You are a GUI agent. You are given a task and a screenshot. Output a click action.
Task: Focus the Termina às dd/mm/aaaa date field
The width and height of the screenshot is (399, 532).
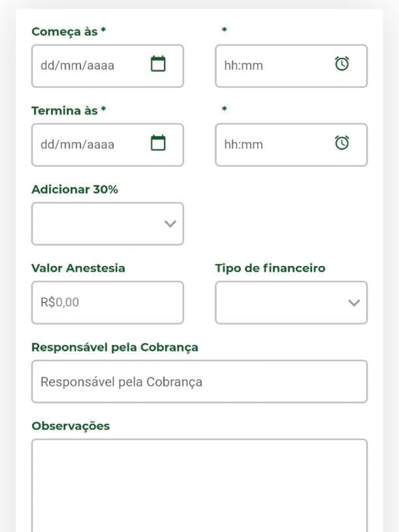tap(108, 145)
